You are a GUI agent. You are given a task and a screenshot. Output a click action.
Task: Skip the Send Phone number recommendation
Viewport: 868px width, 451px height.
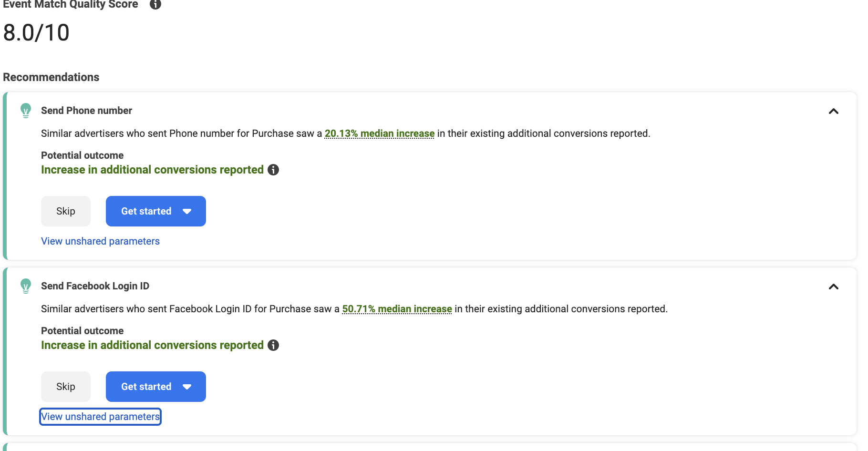pyautogui.click(x=66, y=211)
